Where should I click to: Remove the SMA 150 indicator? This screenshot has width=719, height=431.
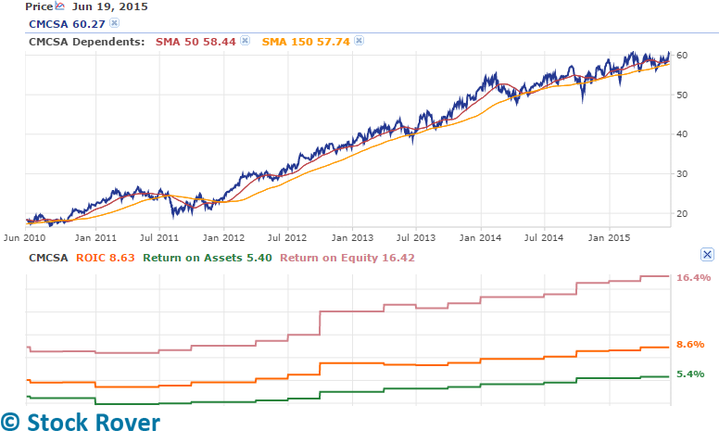pyautogui.click(x=359, y=41)
